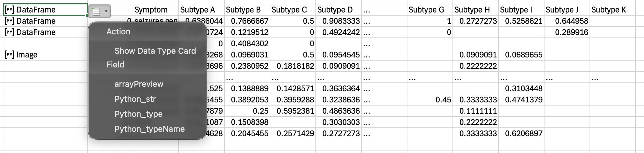Open the dropdown arrow on the Insert Data button
Image resolution: width=644 pixels, height=153 pixels.
coord(106,12)
